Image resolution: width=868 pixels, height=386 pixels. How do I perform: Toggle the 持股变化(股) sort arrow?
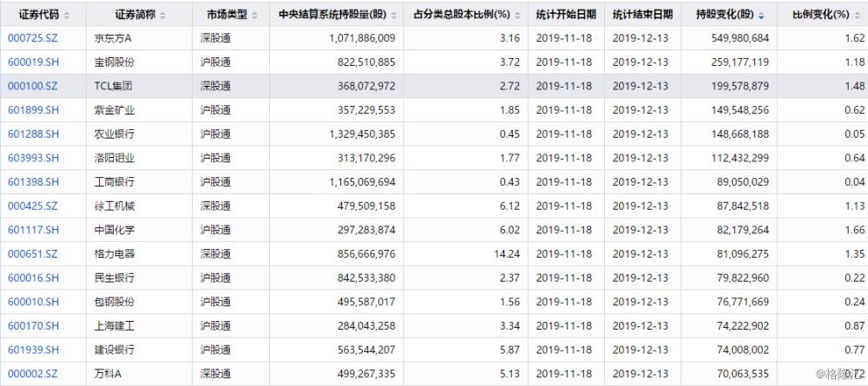click(761, 16)
